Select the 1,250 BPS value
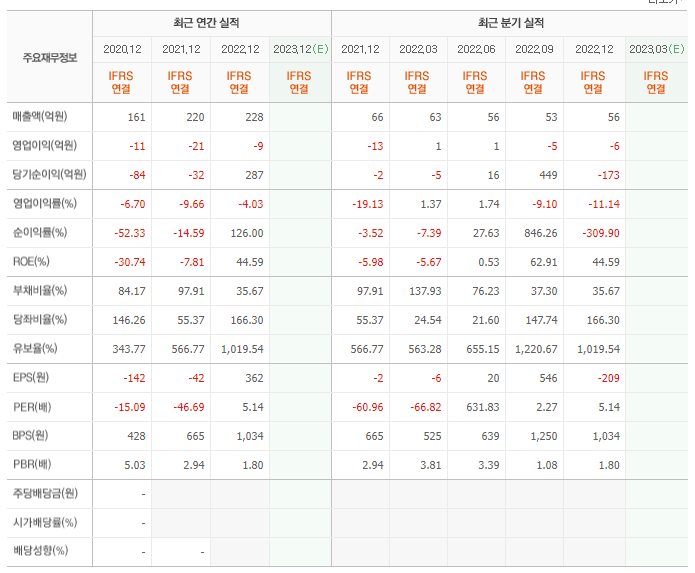The width and height of the screenshot is (695, 573). click(544, 437)
